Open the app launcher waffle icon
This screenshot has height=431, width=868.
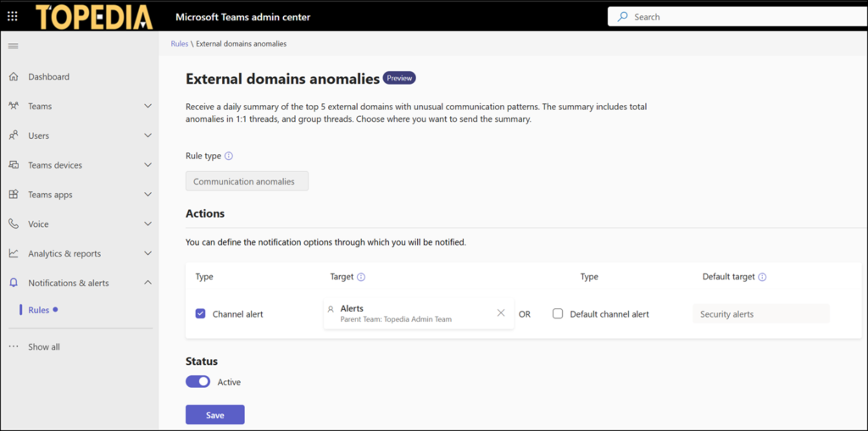(12, 16)
